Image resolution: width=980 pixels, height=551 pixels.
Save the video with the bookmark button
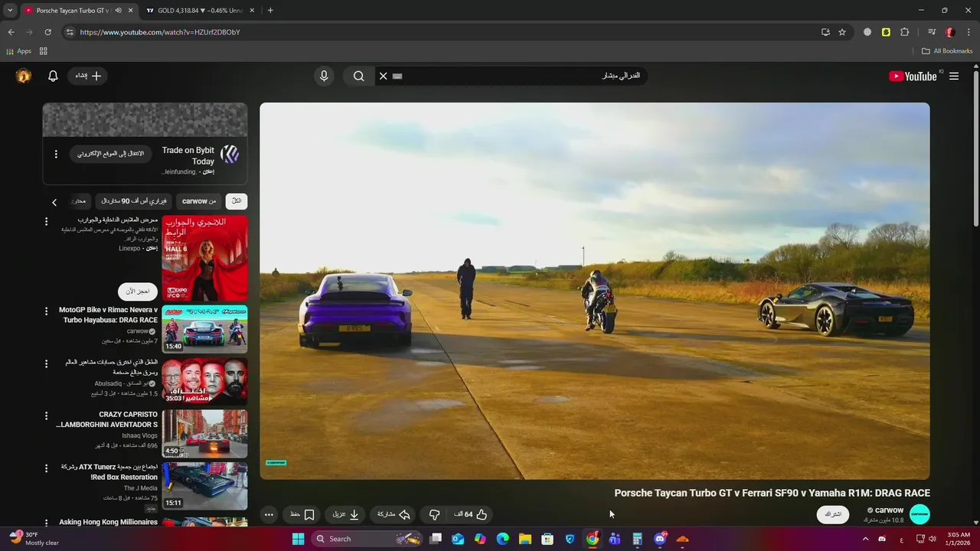coord(302,514)
